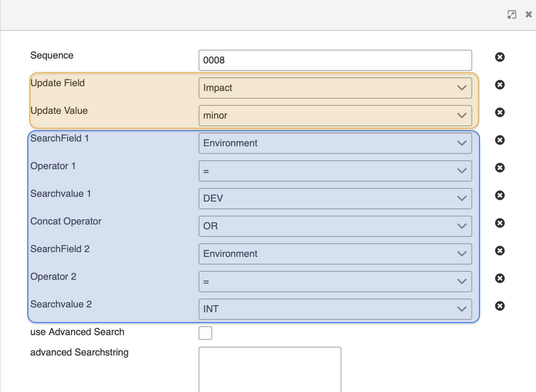Image resolution: width=536 pixels, height=392 pixels.
Task: Click remove icon beside Update Field
Action: pos(499,85)
